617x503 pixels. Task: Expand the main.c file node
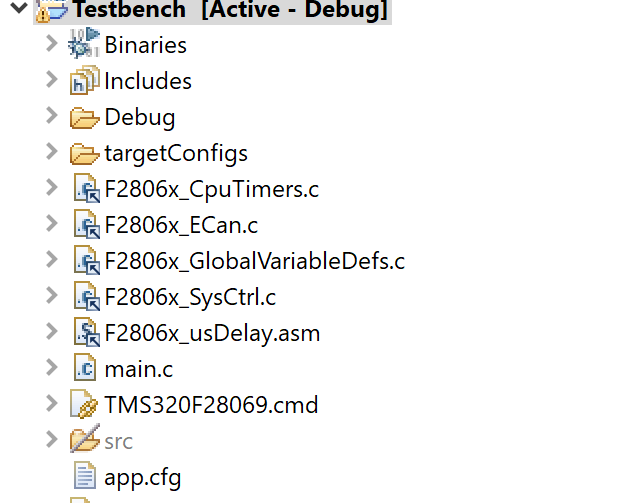click(52, 368)
